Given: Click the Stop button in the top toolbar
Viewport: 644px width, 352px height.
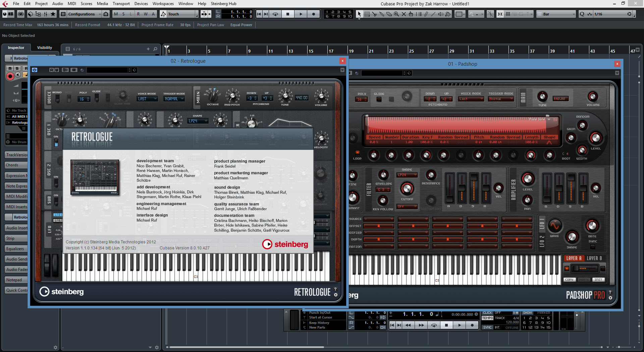Looking at the screenshot, I should click(x=288, y=14).
